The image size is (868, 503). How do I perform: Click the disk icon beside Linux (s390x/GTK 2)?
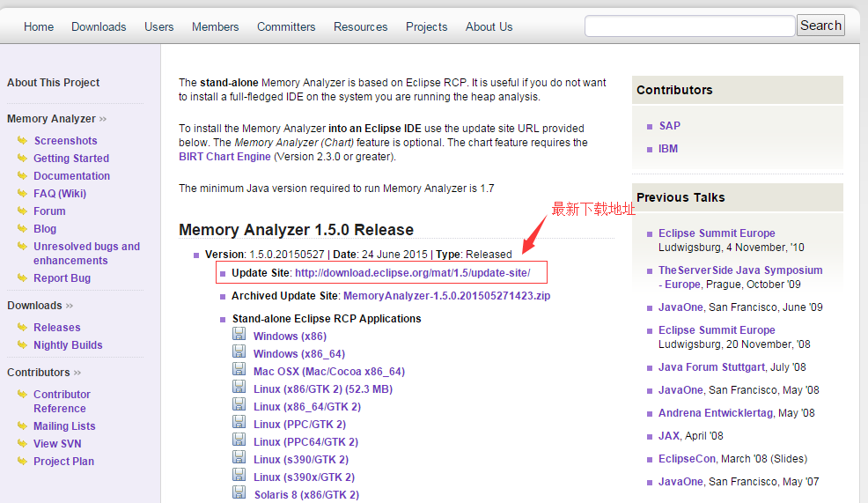[239, 476]
